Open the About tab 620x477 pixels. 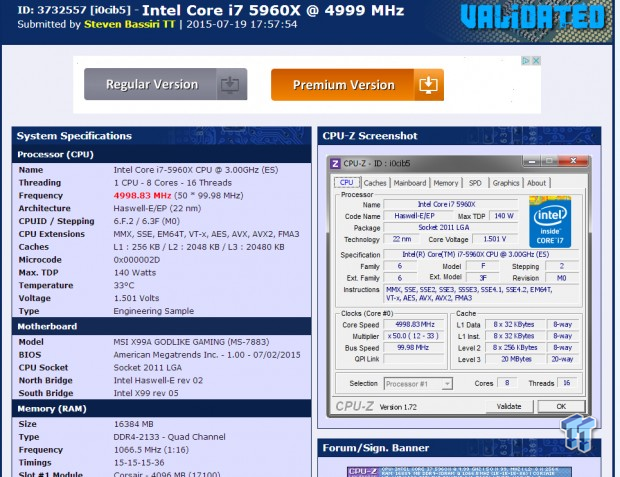536,183
